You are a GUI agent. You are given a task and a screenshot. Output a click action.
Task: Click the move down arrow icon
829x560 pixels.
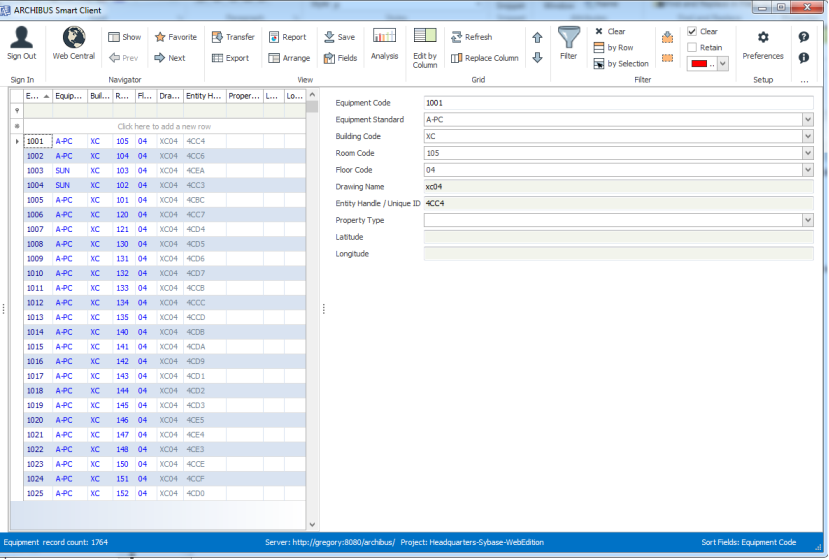pyautogui.click(x=538, y=58)
